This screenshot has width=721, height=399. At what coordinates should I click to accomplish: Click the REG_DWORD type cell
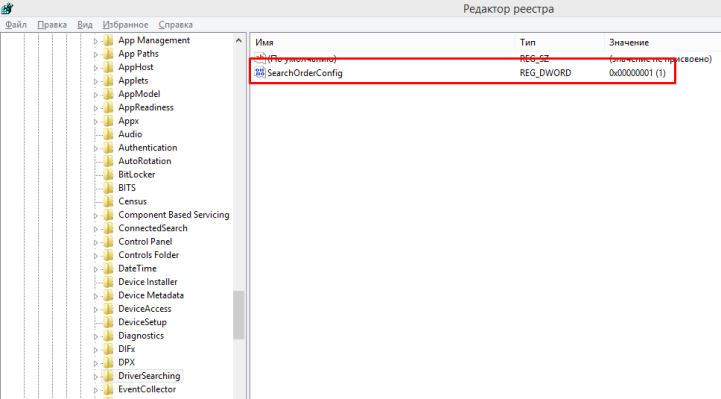pos(545,73)
